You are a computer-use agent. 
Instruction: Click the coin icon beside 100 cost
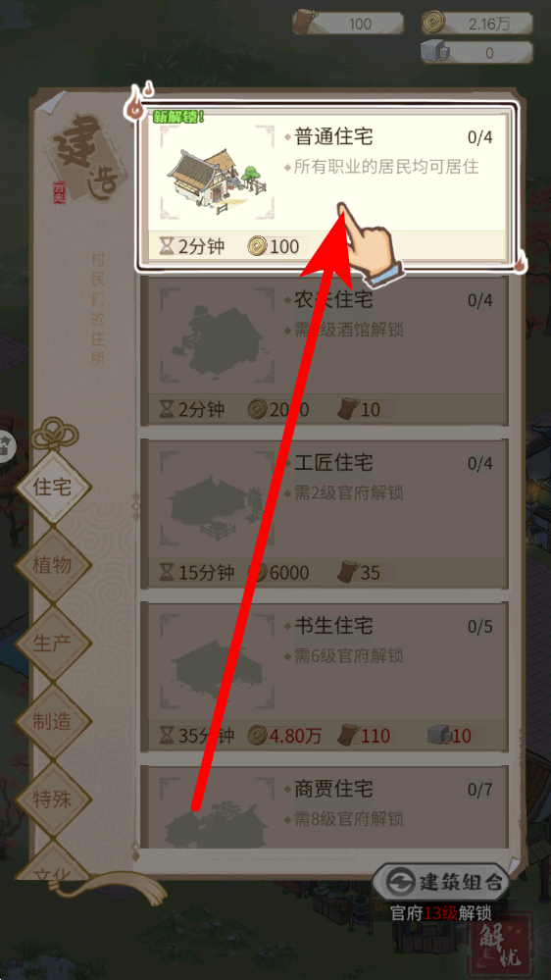[256, 246]
